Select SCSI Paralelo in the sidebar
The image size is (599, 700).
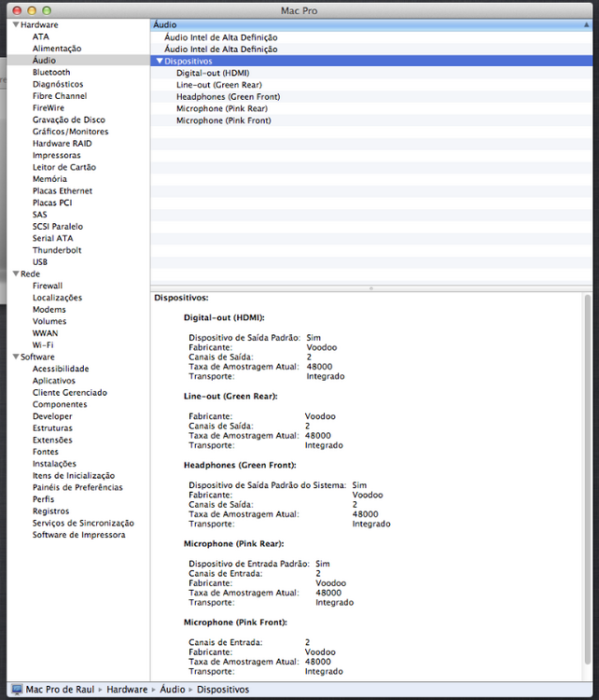pos(58,227)
